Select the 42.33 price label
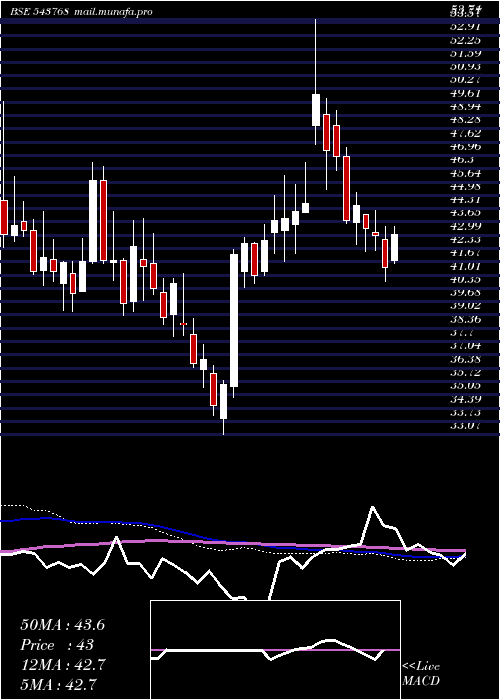The image size is (500, 700). [x=466, y=239]
